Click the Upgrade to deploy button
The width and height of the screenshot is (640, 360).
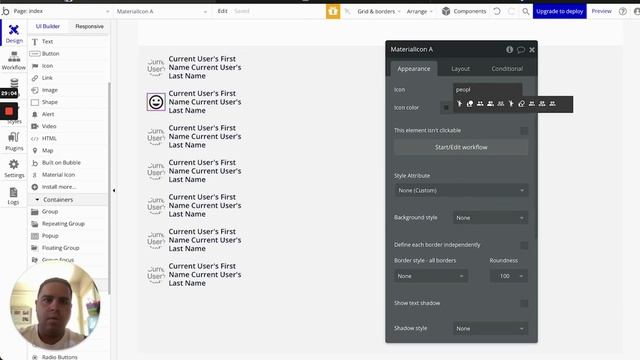560,11
